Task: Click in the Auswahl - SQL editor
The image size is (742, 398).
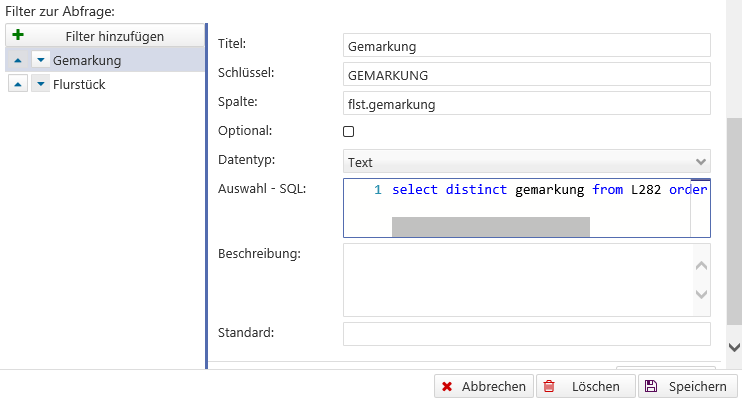Action: click(527, 208)
